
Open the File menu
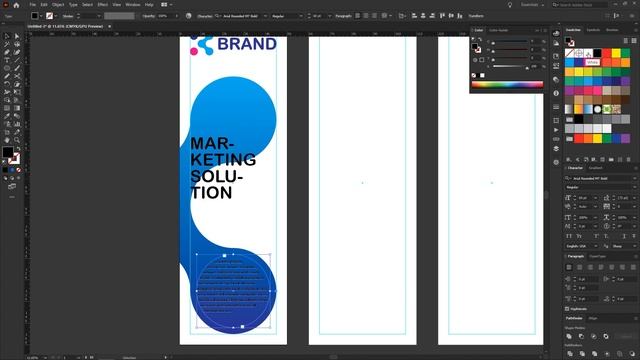(x=32, y=5)
